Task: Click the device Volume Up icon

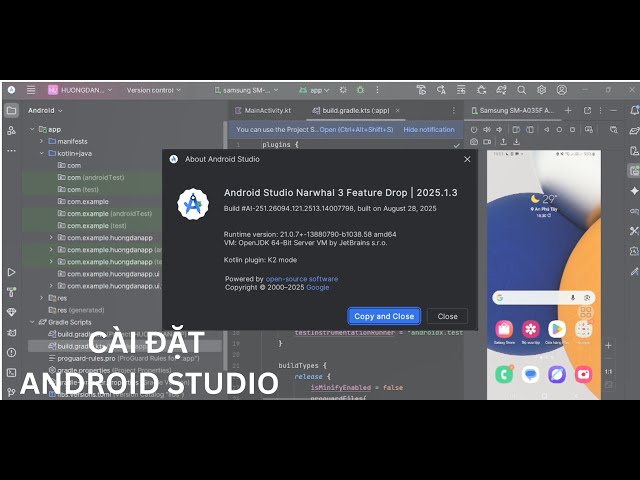Action: pyautogui.click(x=487, y=130)
